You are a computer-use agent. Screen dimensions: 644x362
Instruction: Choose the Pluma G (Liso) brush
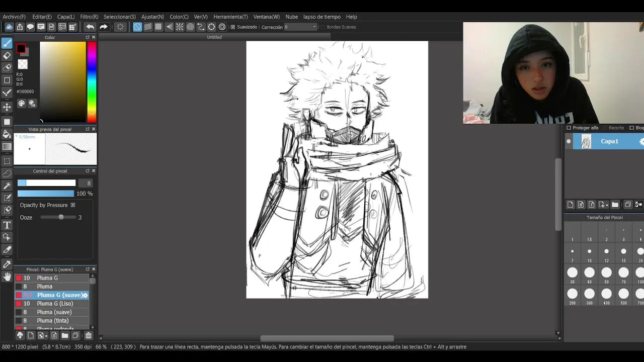(x=52, y=304)
